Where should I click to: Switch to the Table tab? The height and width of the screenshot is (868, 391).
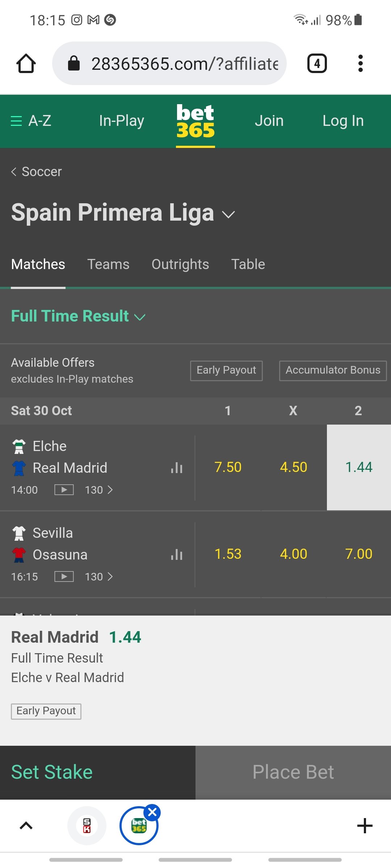click(248, 264)
